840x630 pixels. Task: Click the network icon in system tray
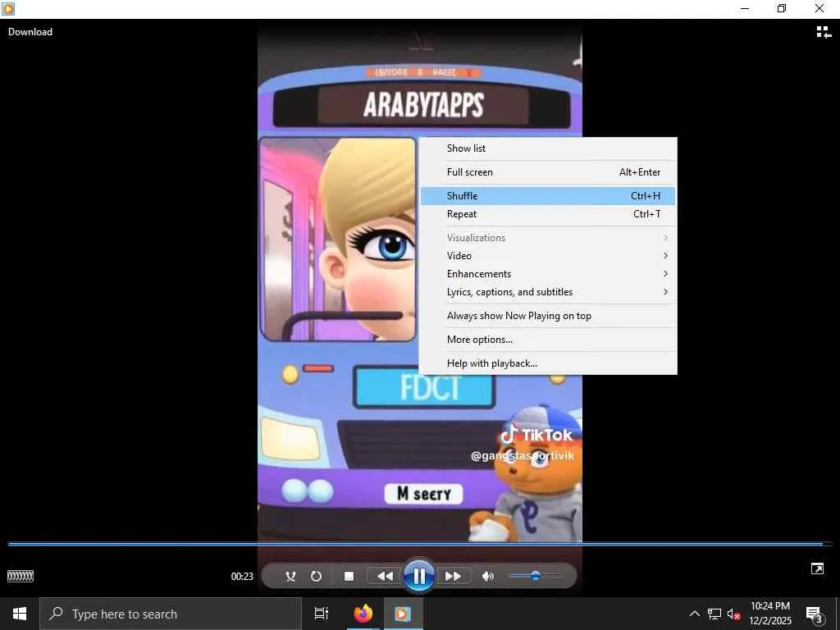click(x=714, y=614)
